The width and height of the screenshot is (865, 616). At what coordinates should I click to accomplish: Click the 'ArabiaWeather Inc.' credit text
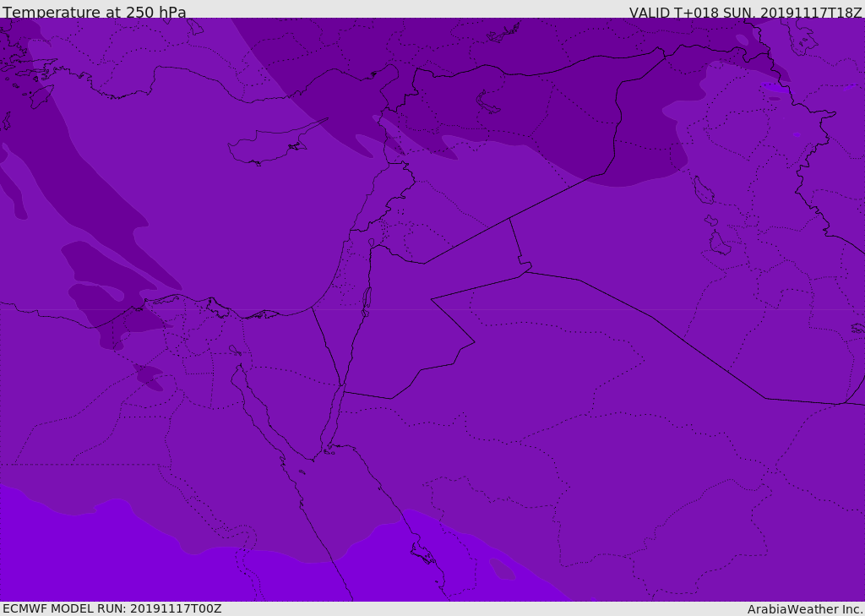(x=804, y=609)
